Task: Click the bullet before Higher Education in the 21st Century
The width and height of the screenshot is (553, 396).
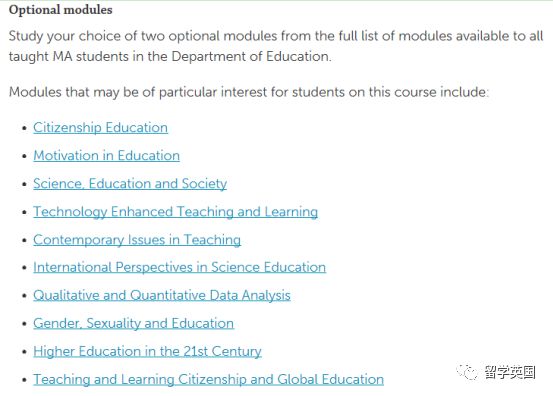Action: tap(24, 352)
